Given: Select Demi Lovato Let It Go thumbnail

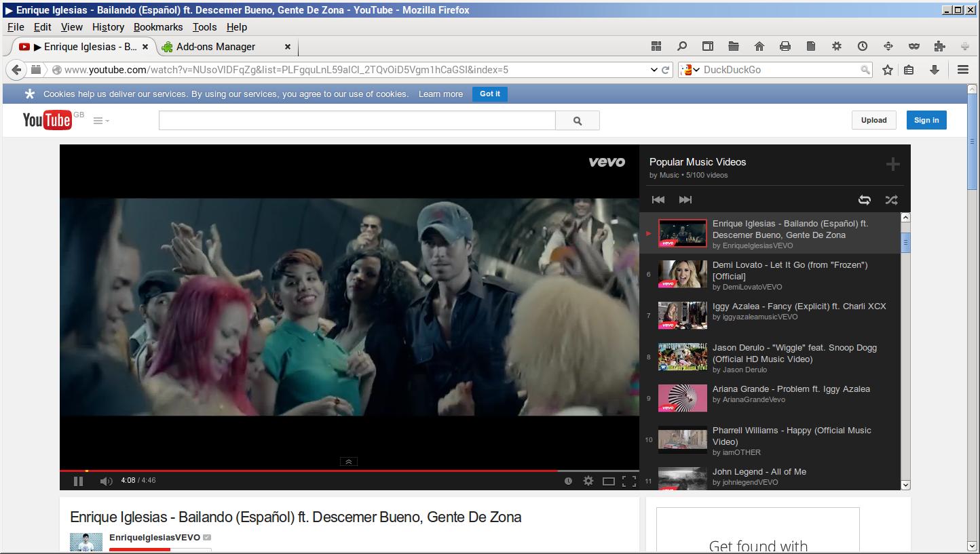Looking at the screenshot, I should tap(682, 275).
